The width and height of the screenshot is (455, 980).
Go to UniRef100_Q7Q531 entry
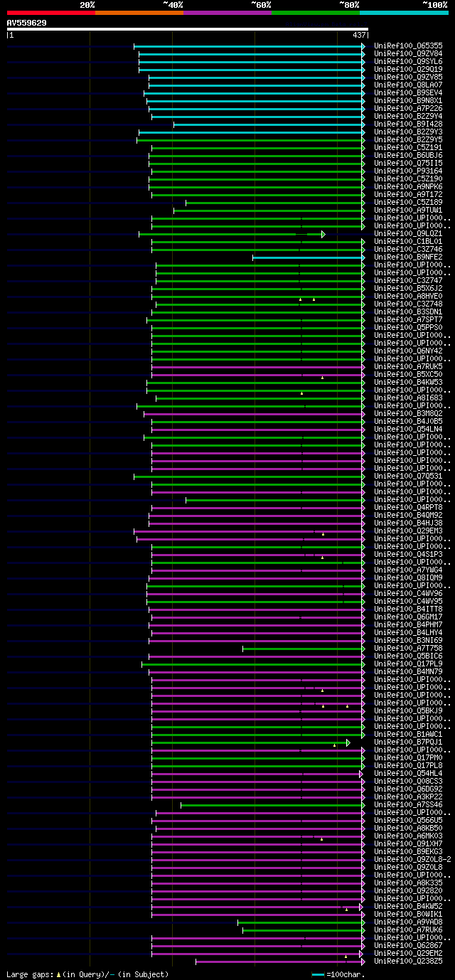(408, 476)
